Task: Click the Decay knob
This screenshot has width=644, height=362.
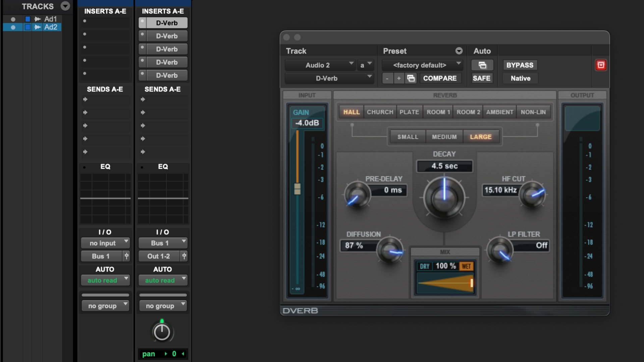Action: point(444,198)
